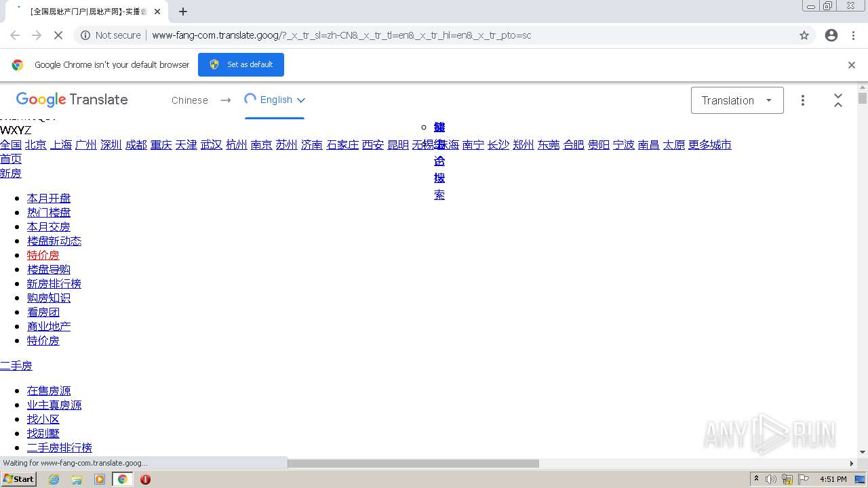Screen dimensions: 868x488
Task: Open the media player taskbar icon
Action: (100, 479)
